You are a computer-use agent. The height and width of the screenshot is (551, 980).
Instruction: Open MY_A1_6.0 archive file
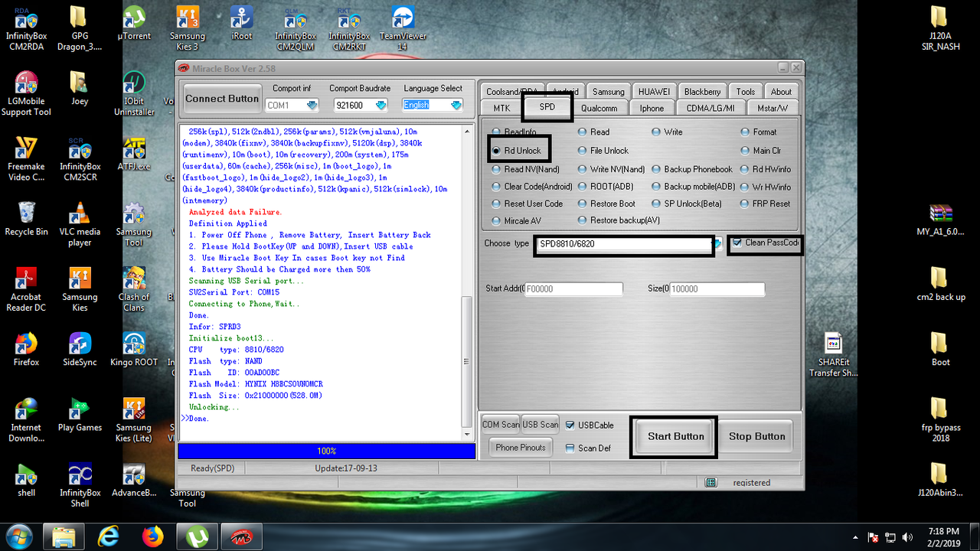pos(940,218)
